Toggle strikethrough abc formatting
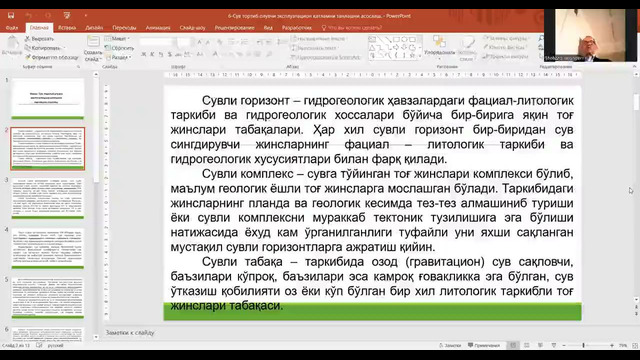Image resolution: width=640 pixels, height=360 pixels. (178, 54)
